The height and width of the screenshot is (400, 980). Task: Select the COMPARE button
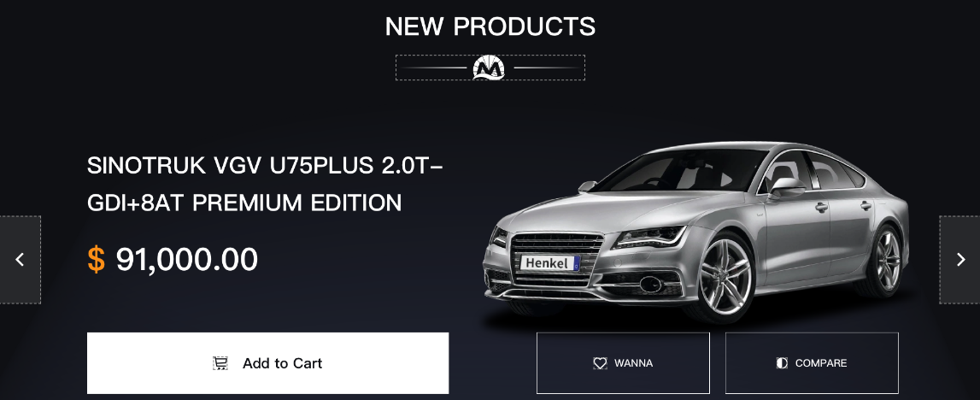click(812, 363)
